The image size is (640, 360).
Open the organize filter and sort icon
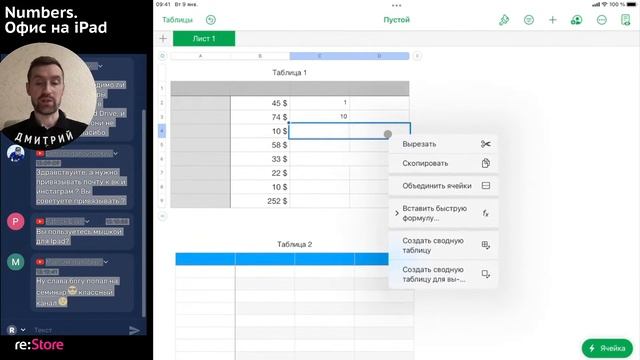[529, 20]
